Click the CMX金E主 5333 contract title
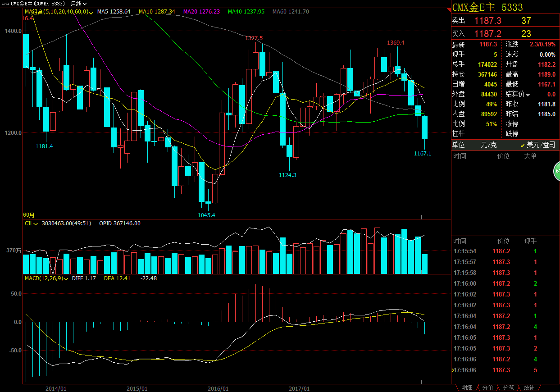560x392 pixels. [x=487, y=7]
